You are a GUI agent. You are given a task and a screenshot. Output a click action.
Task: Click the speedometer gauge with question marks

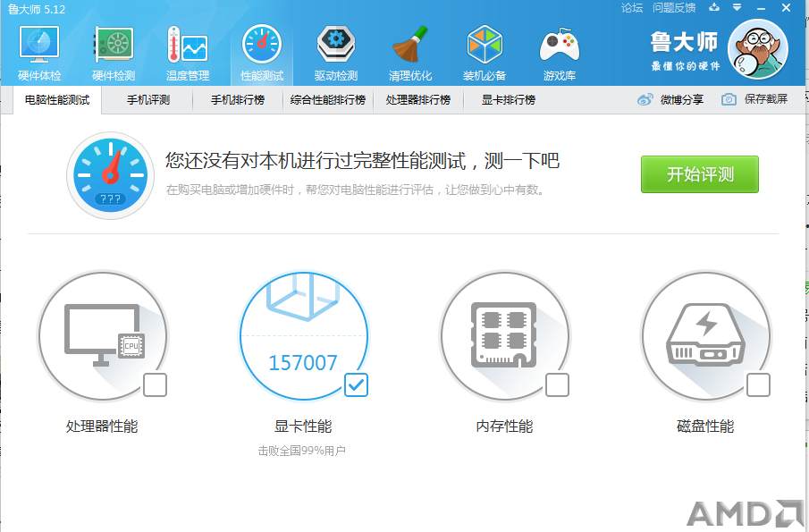pos(111,175)
